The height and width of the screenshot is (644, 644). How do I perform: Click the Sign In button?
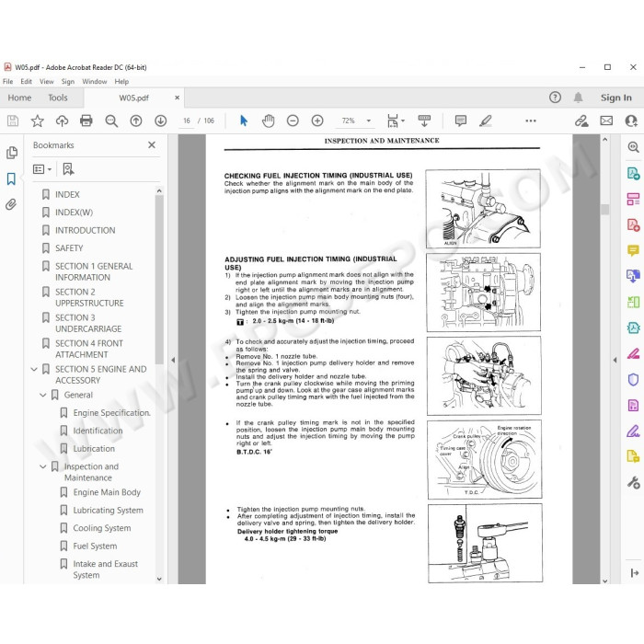pyautogui.click(x=616, y=98)
